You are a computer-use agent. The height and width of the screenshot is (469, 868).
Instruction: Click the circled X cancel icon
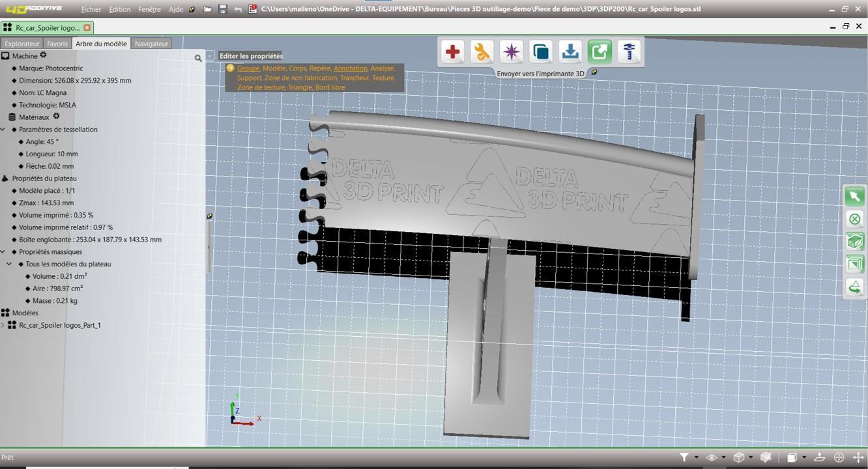[x=854, y=219]
